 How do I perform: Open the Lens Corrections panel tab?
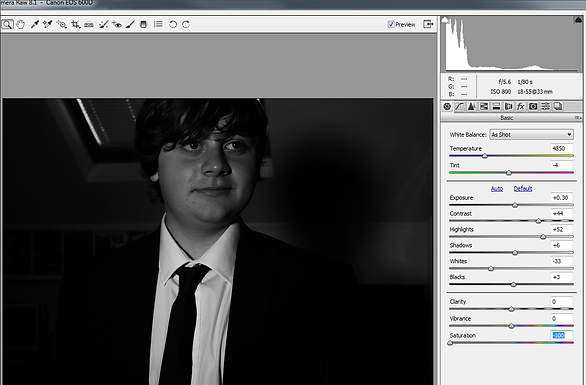tap(509, 107)
